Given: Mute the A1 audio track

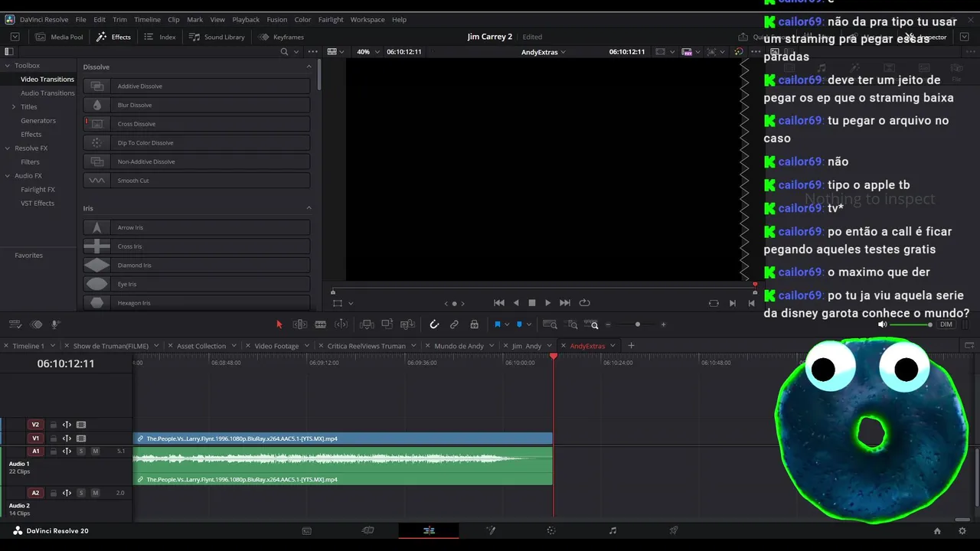Looking at the screenshot, I should 95,452.
